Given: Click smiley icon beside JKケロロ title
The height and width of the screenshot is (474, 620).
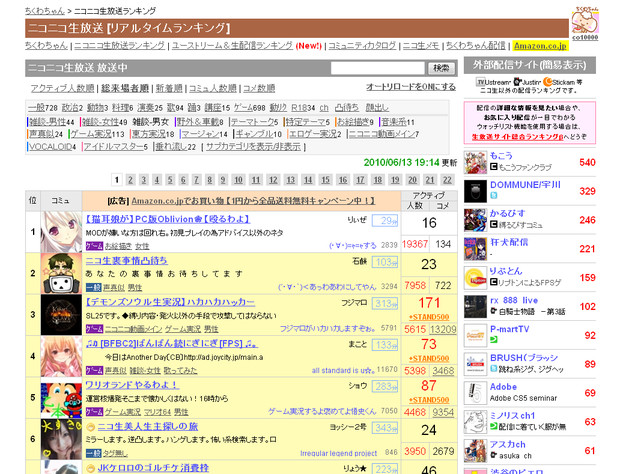Looking at the screenshot, I should tap(91, 468).
